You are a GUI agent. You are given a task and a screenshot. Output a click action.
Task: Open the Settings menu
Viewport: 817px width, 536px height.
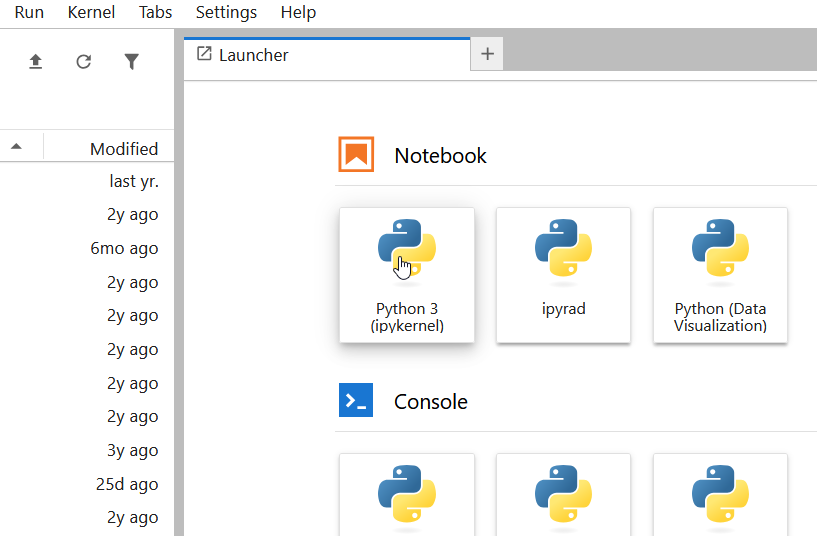[226, 12]
